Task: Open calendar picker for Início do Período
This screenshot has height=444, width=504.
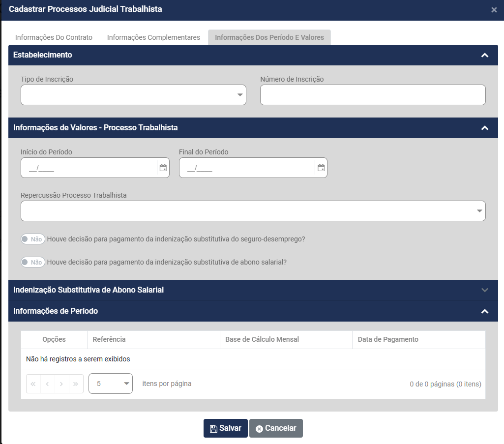Action: click(x=163, y=168)
